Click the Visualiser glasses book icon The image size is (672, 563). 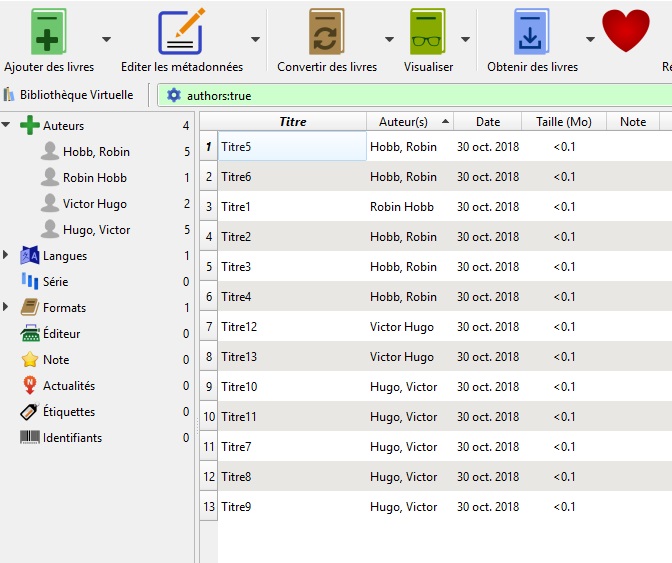pos(427,32)
